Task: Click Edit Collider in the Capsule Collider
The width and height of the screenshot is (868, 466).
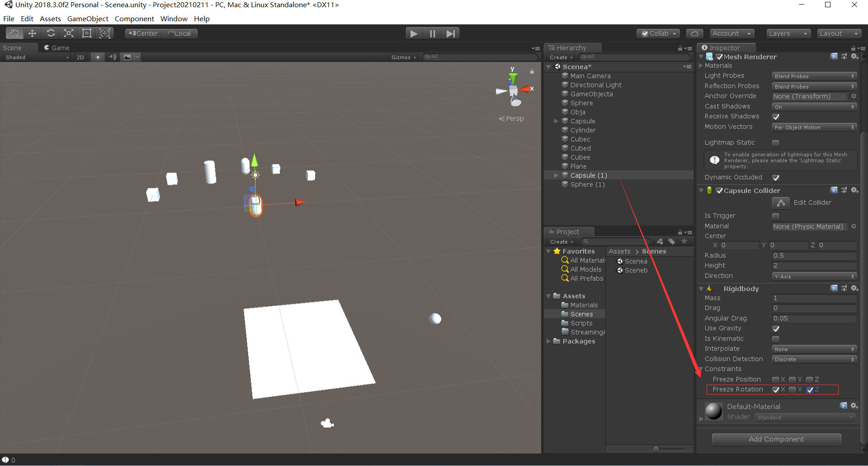Action: pyautogui.click(x=780, y=203)
